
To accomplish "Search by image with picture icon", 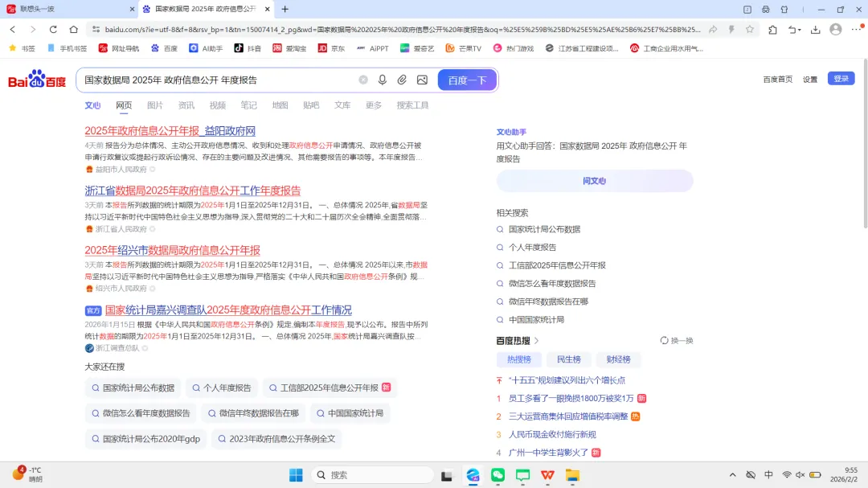I will pos(423,80).
